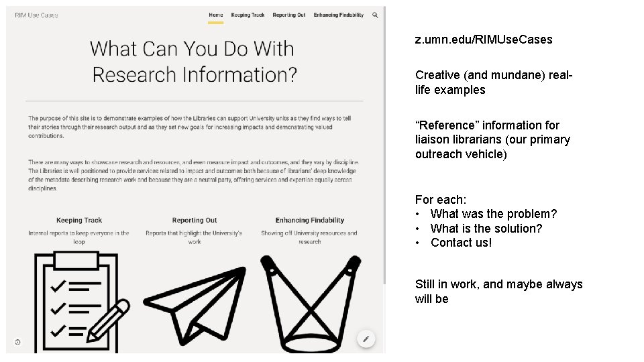Open Enhancing Findability in top navigation
The width and height of the screenshot is (644, 362).
point(339,15)
